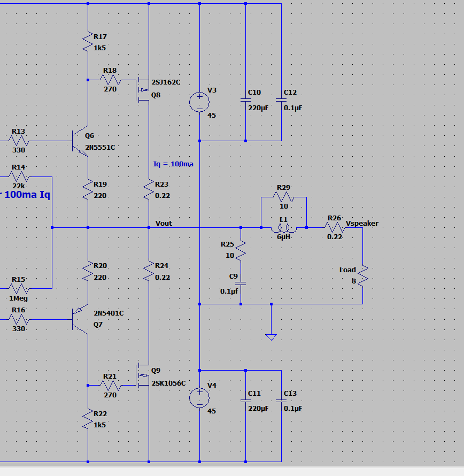
Task: Click the '1Meg' value text
Action: pos(19,298)
